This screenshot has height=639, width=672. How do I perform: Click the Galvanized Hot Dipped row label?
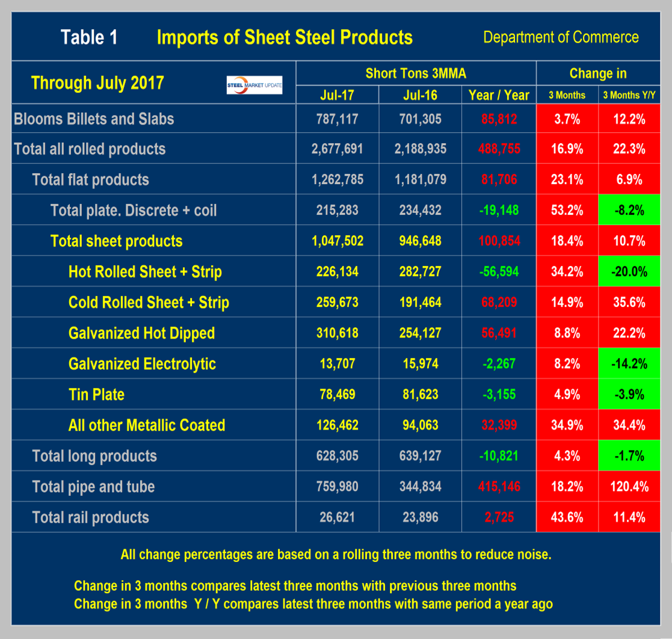[x=141, y=333]
